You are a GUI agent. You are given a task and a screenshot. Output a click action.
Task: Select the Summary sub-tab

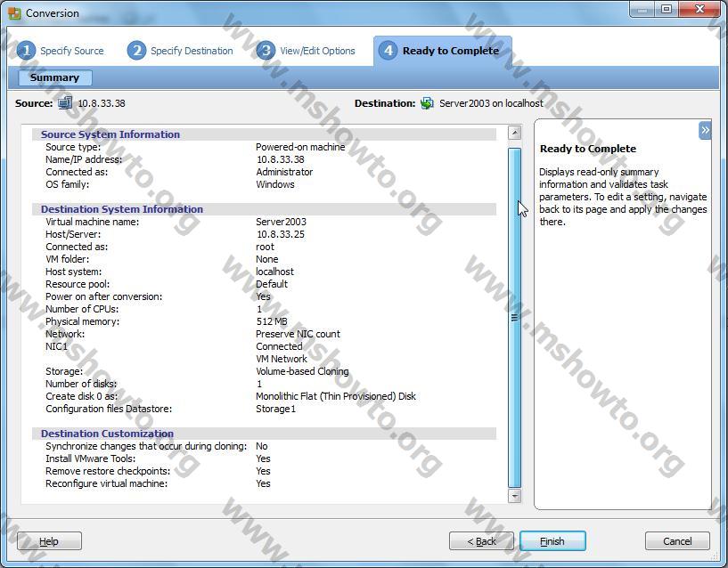[x=54, y=77]
